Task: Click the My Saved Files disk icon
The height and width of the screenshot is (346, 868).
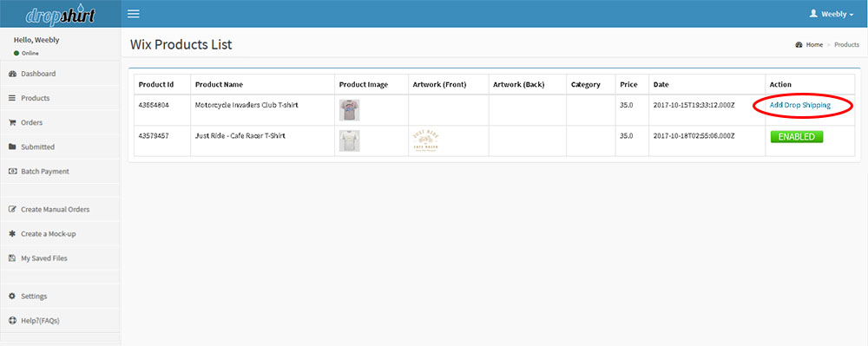Action: [12, 258]
